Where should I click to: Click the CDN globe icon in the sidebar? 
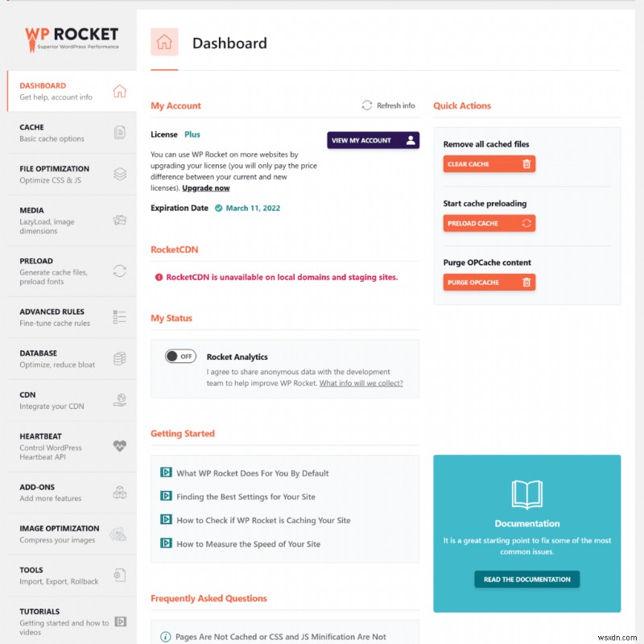120,398
